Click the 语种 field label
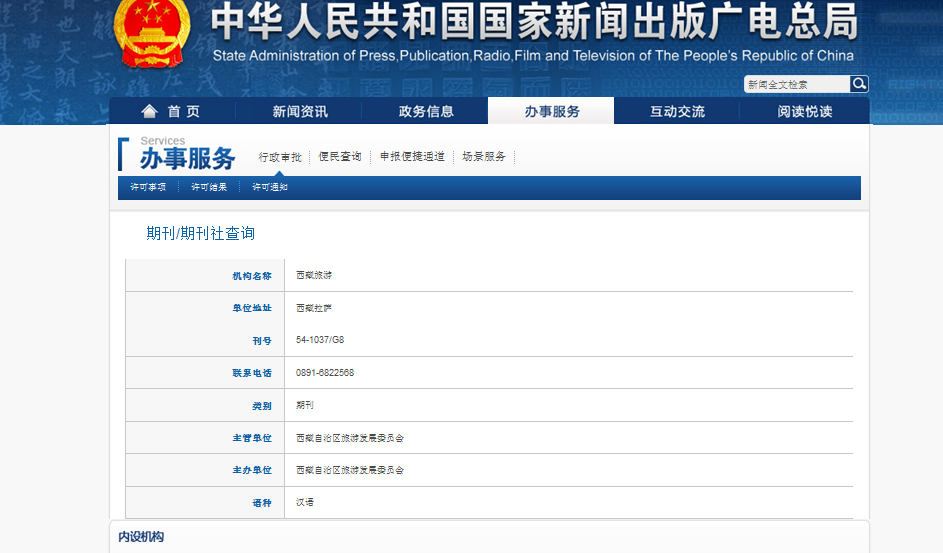The height and width of the screenshot is (553, 943). coord(262,503)
